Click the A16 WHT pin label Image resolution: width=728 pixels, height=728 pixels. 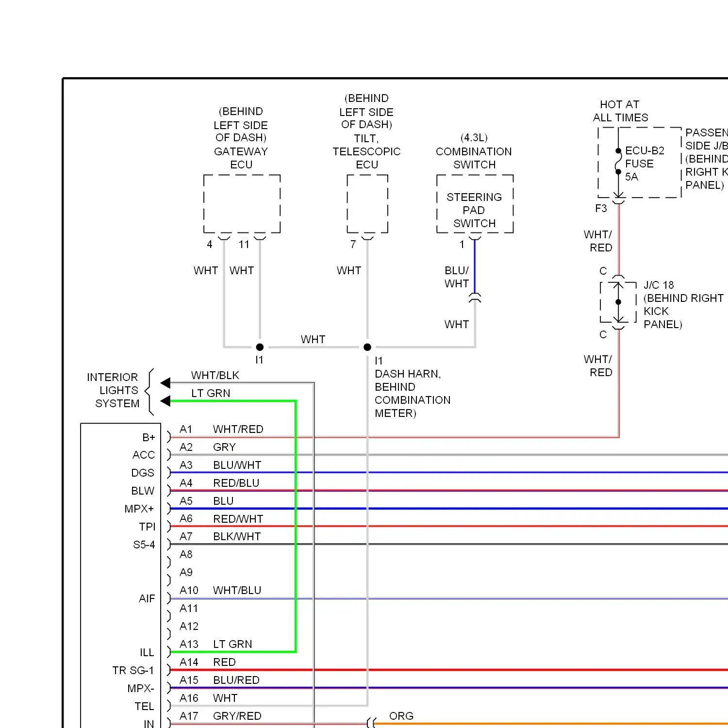coord(209,698)
